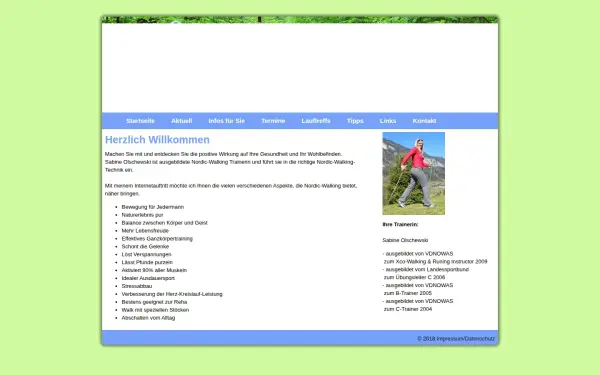
Task: Click 'Schont die Gelenke' list item
Action: click(145, 246)
